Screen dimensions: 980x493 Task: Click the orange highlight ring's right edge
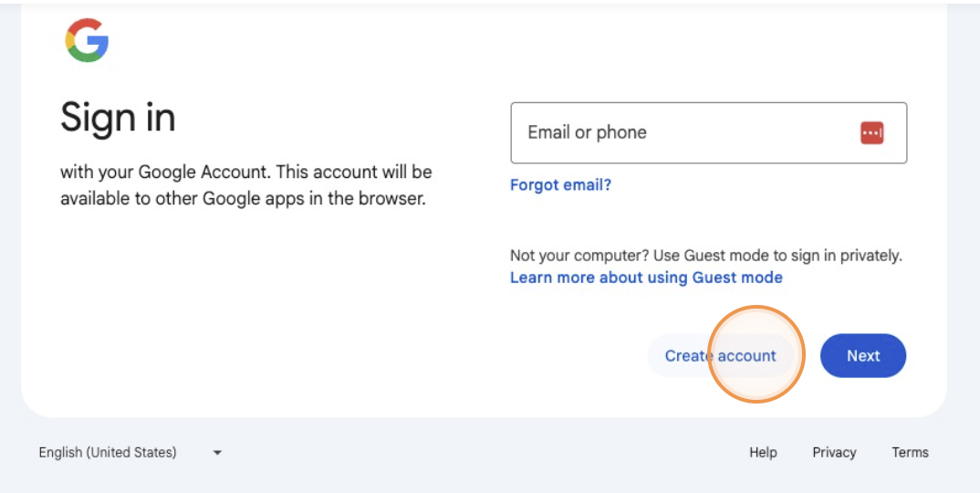pyautogui.click(x=803, y=356)
